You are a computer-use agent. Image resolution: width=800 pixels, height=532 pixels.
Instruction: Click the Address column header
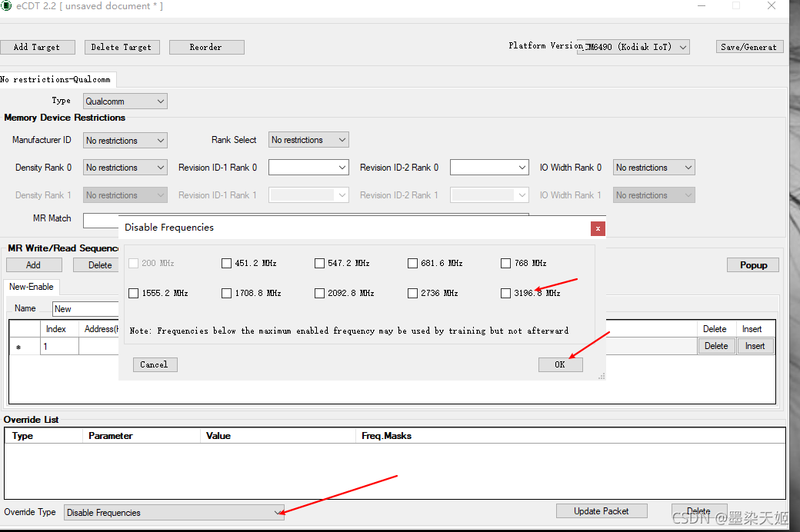[99, 329]
